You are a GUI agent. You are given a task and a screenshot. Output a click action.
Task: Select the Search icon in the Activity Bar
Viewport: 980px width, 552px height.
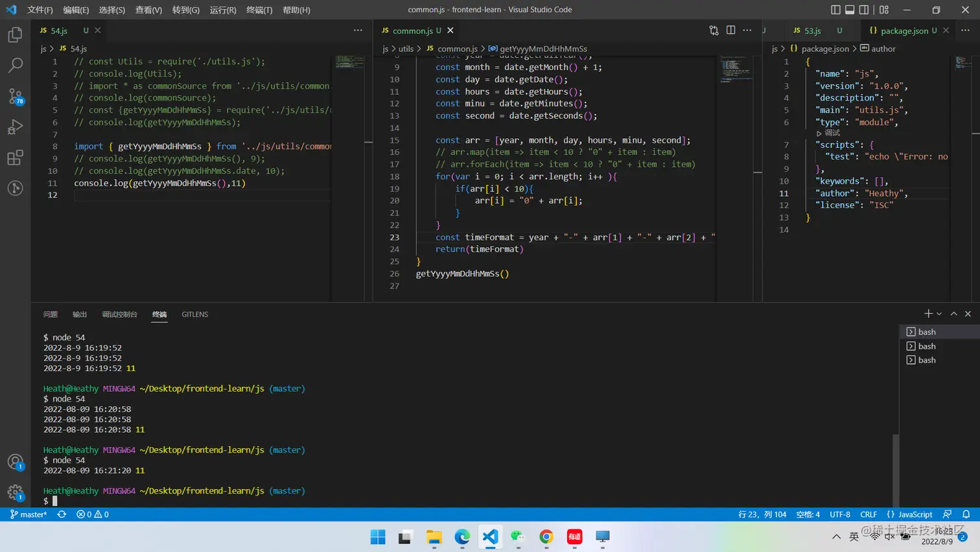(x=16, y=65)
